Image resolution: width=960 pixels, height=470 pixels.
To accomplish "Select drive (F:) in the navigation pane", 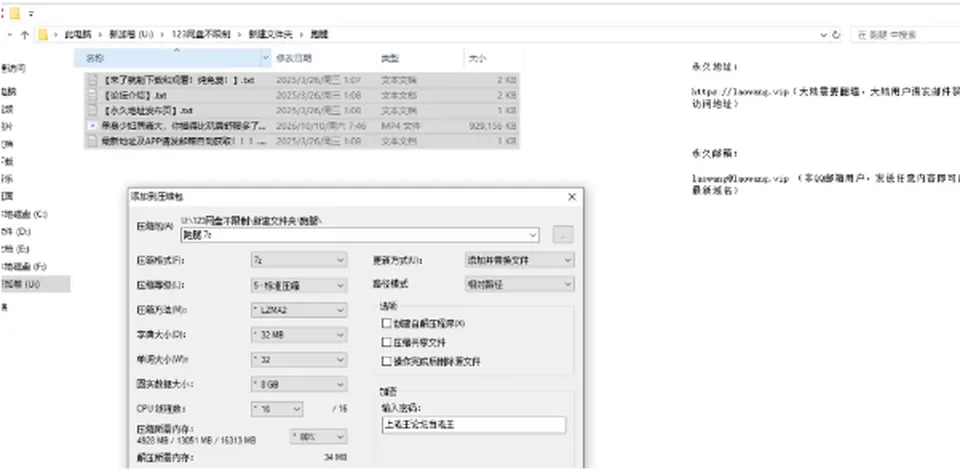I will (24, 267).
